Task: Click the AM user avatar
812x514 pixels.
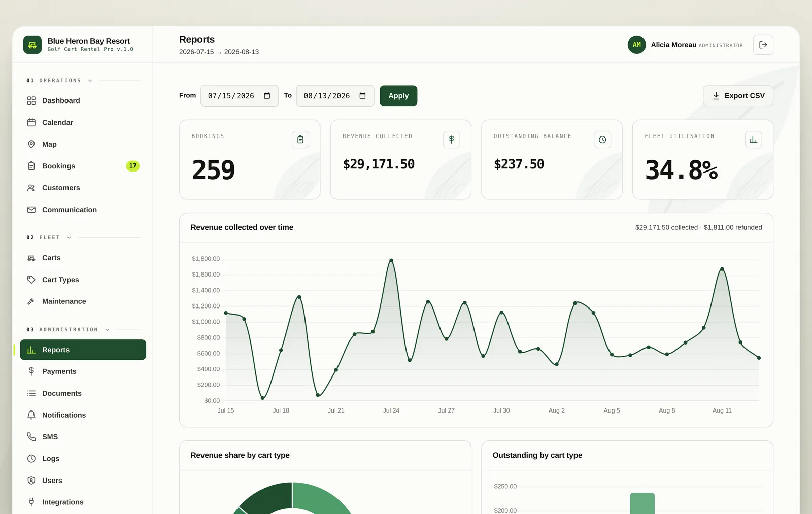Action: coord(637,45)
